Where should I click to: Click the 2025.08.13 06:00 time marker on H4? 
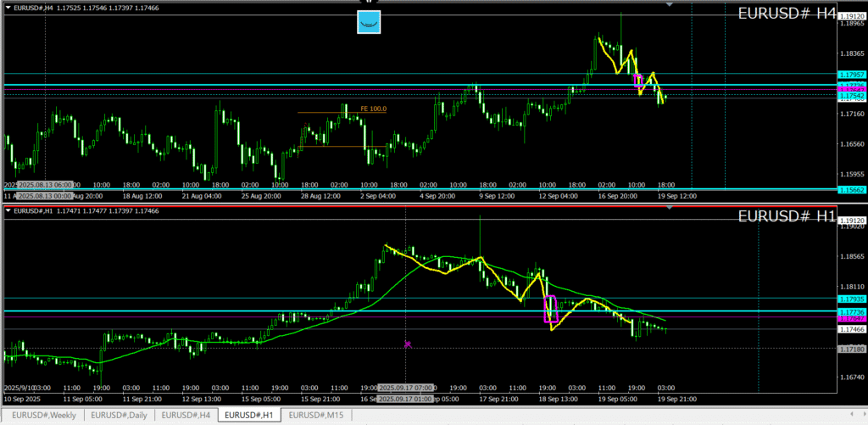pyautogui.click(x=45, y=184)
